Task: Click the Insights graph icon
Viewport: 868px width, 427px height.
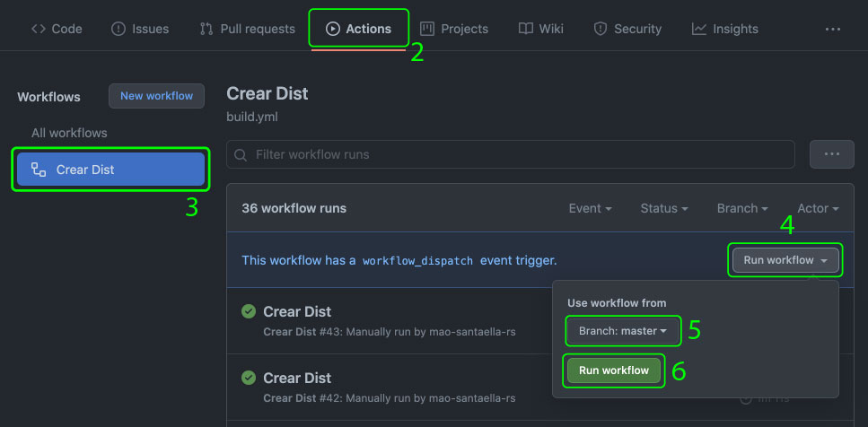Action: (x=699, y=29)
